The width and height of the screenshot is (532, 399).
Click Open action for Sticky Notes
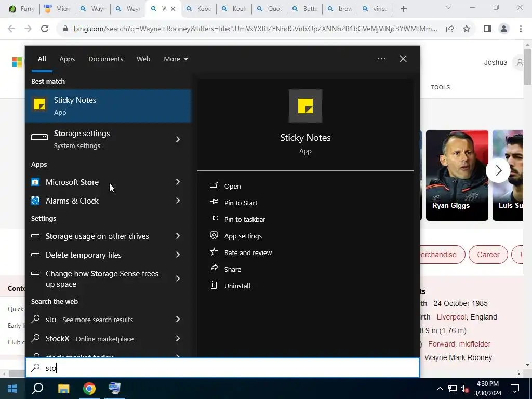pyautogui.click(x=232, y=186)
